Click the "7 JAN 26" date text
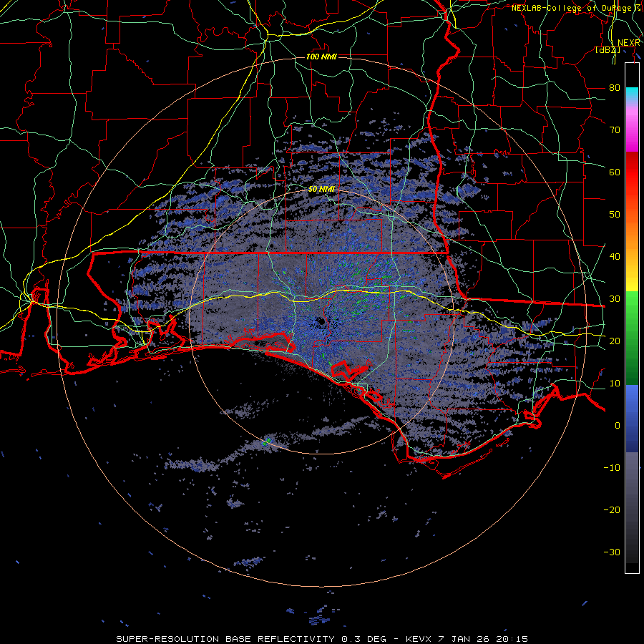This screenshot has width=644, height=644. tap(464, 639)
